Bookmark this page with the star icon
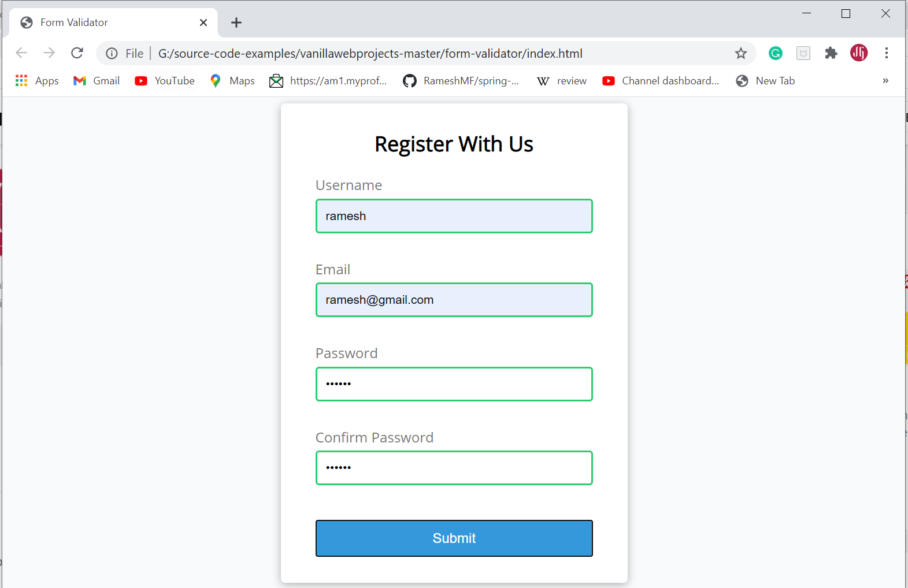Image resolution: width=908 pixels, height=588 pixels. [x=740, y=54]
